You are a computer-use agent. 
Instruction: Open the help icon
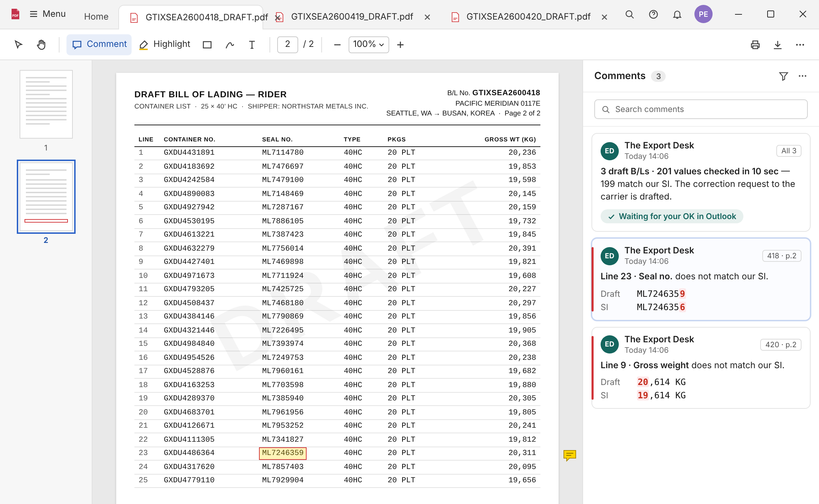[653, 14]
